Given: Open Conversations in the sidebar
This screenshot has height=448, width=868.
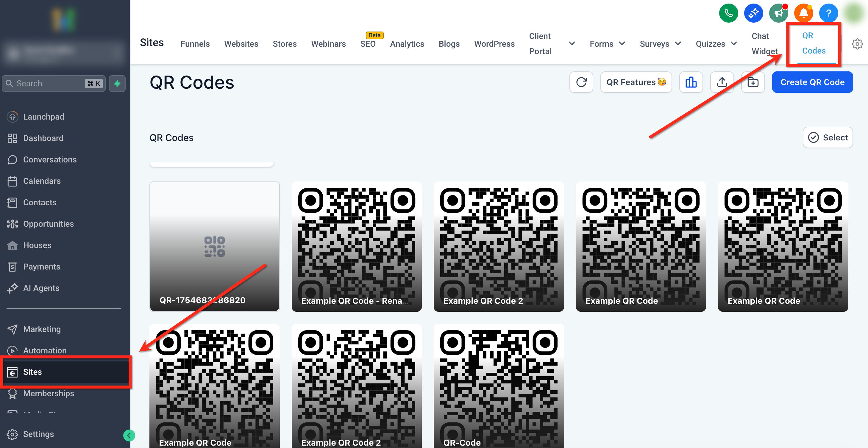Looking at the screenshot, I should (49, 160).
